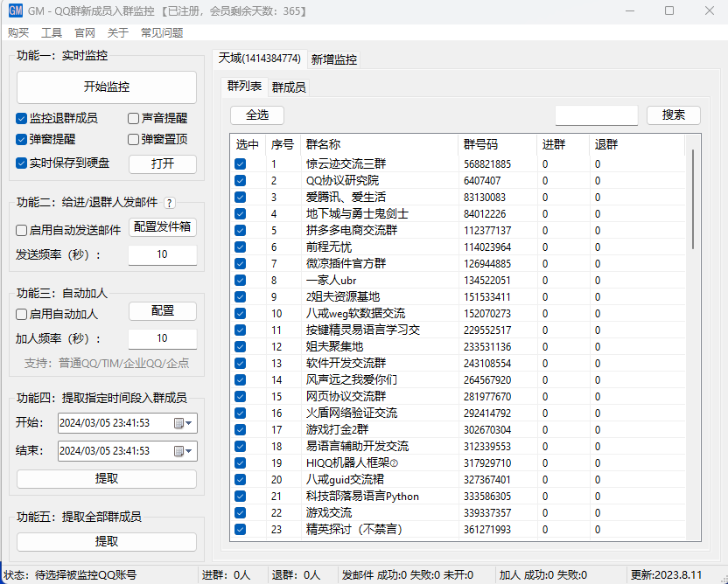
Task: Switch to the 群成员 tab
Action: [289, 87]
